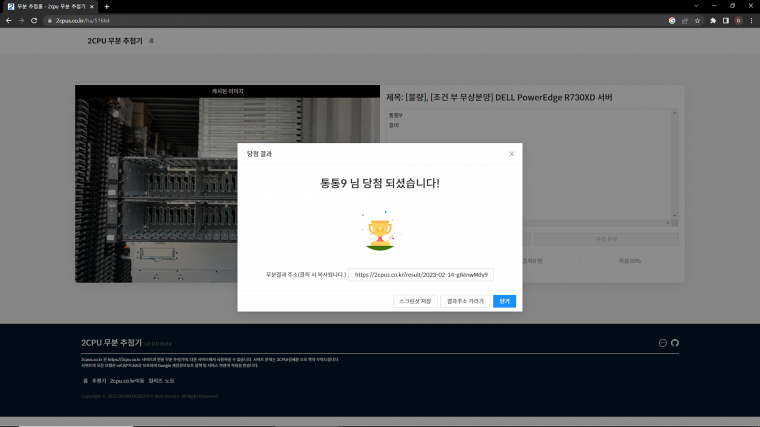Close the 당첨 결과 dialog with X
Screen dimensions: 760x427
(511, 154)
